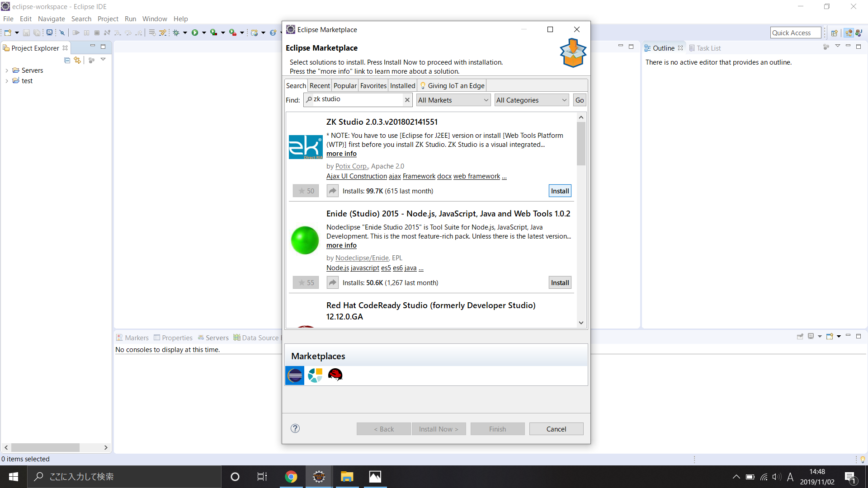Open the All Categories dropdown

click(x=531, y=100)
